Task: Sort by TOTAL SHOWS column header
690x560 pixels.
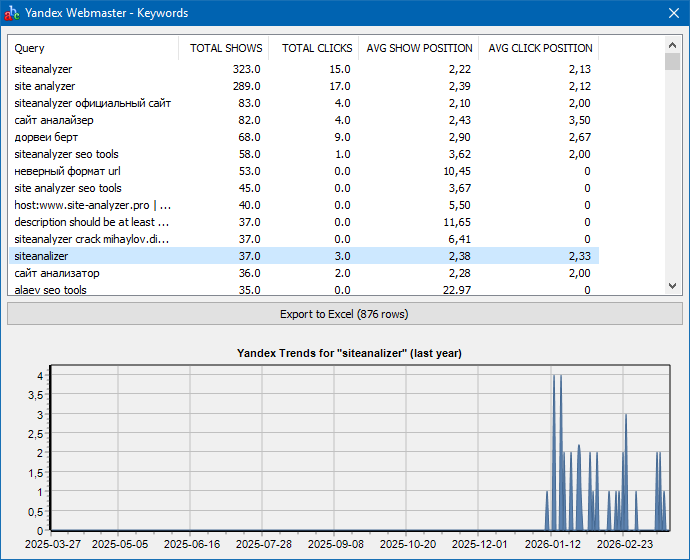Action: (225, 48)
